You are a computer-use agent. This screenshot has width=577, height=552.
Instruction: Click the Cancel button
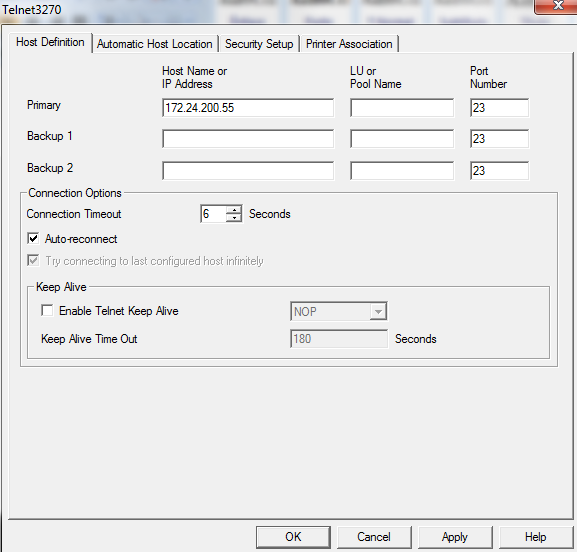pos(374,537)
